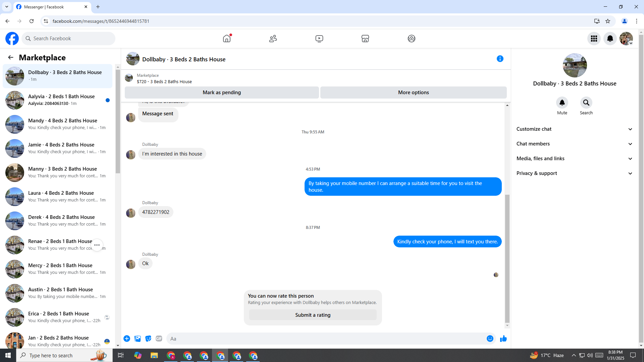Click Mark as pending button
644x362 pixels.
click(222, 93)
